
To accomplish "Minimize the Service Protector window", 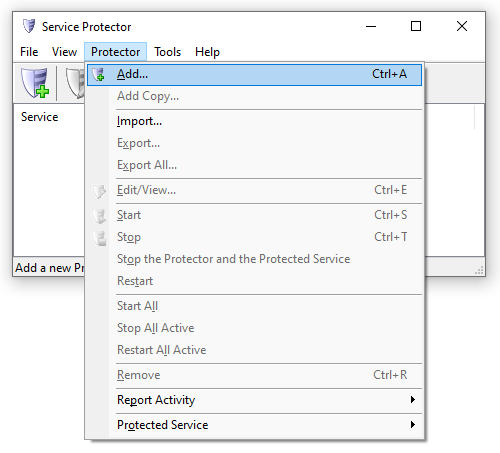I will click(371, 26).
